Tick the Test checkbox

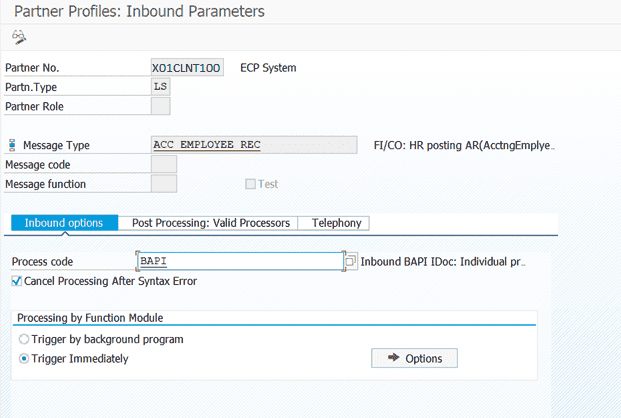tap(251, 184)
